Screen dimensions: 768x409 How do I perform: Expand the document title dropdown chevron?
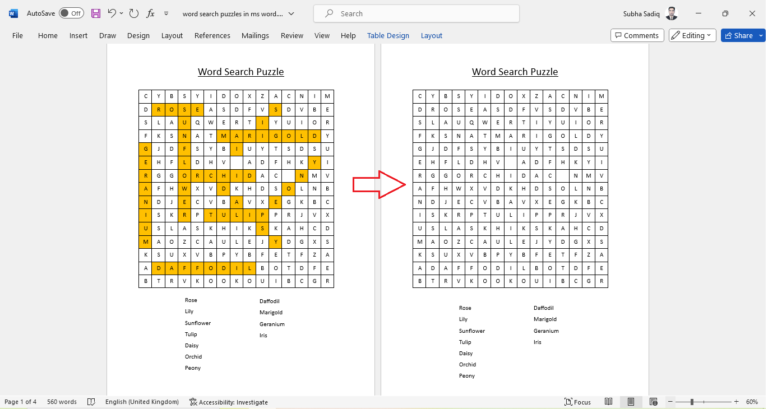(291, 14)
